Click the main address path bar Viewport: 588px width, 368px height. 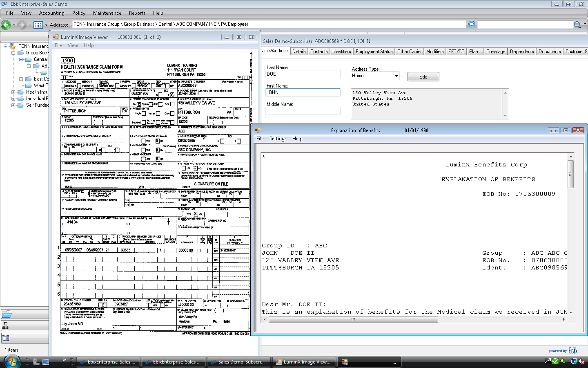pos(269,24)
